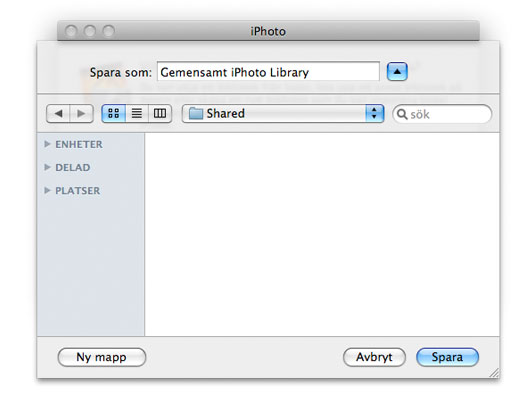Zoom the iPhoto window with the third title button
The image size is (532, 401).
pos(109,31)
